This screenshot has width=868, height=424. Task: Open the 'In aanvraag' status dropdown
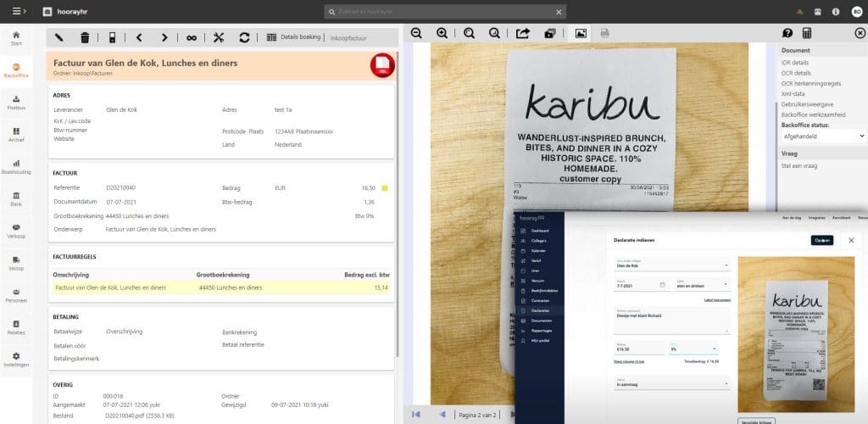671,382
